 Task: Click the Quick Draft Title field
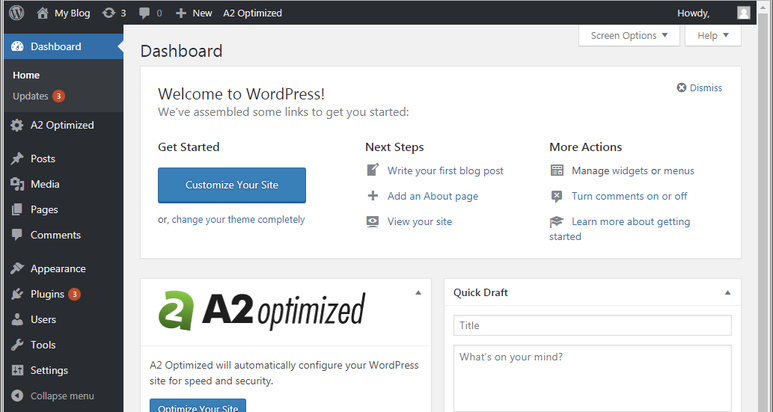click(592, 326)
